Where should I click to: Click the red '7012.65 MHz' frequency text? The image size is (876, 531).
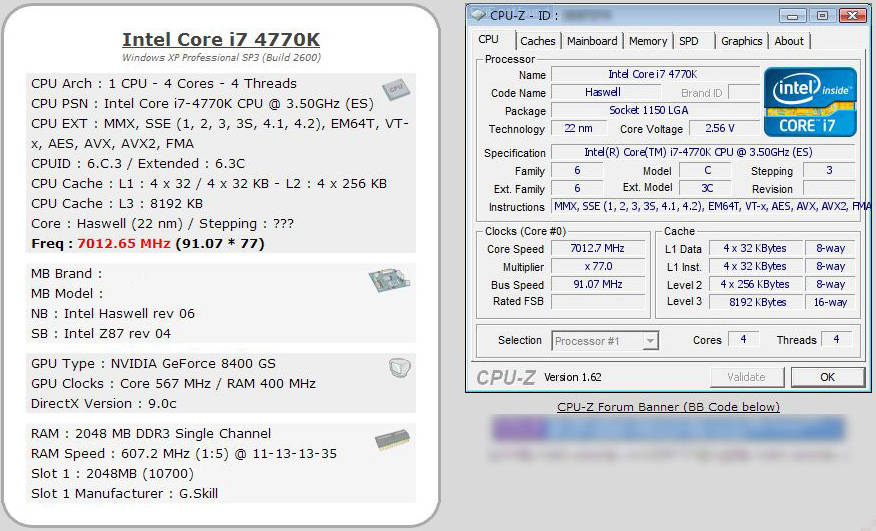click(x=123, y=244)
